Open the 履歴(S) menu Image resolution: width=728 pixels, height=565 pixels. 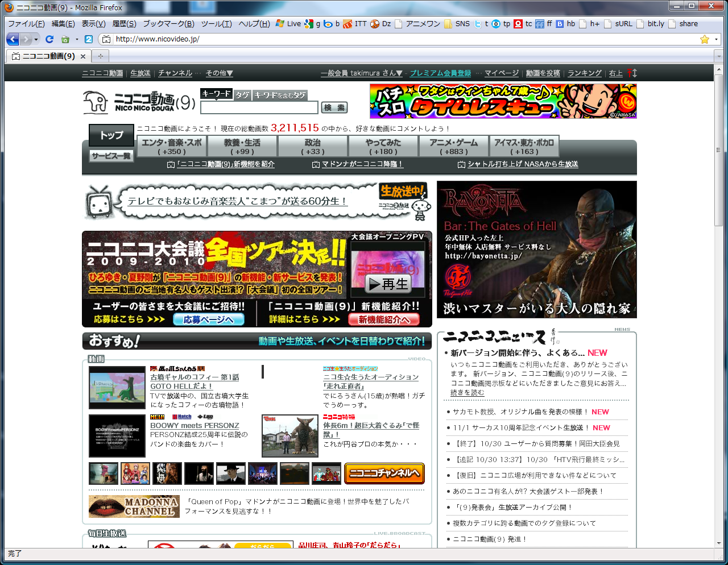pyautogui.click(x=124, y=24)
